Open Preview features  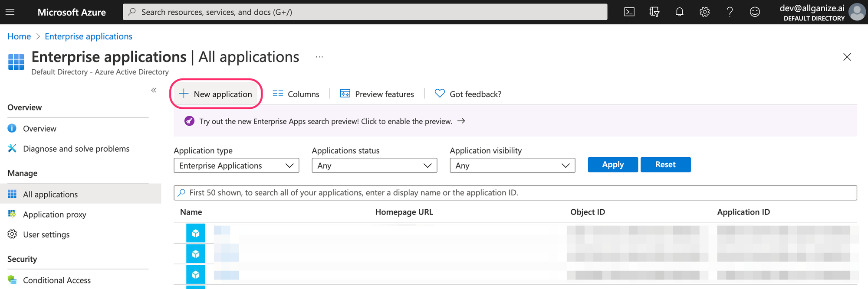coord(377,94)
